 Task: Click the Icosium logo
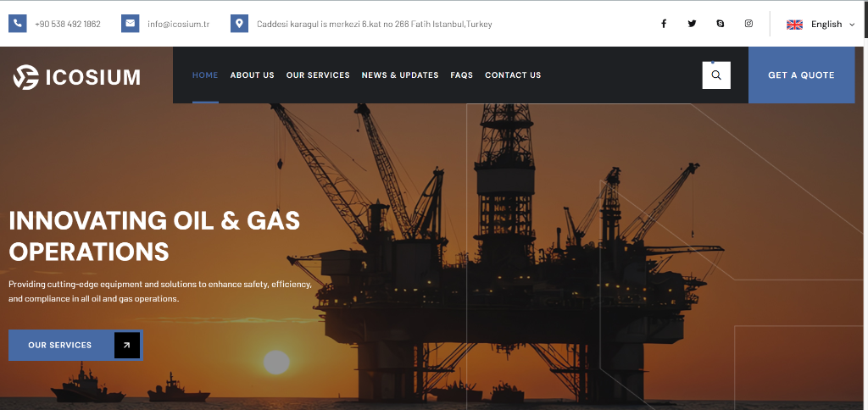(x=76, y=77)
